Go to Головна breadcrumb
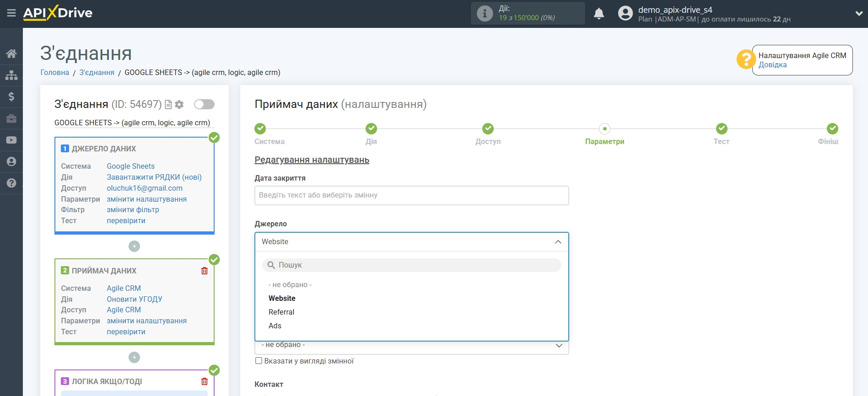Screen dimensions: 868x396 pyautogui.click(x=55, y=72)
